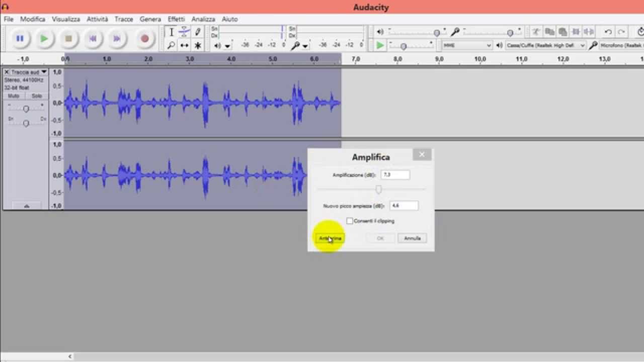Open the Microfono input device dropdown
This screenshot has width=644, height=362.
[x=621, y=45]
